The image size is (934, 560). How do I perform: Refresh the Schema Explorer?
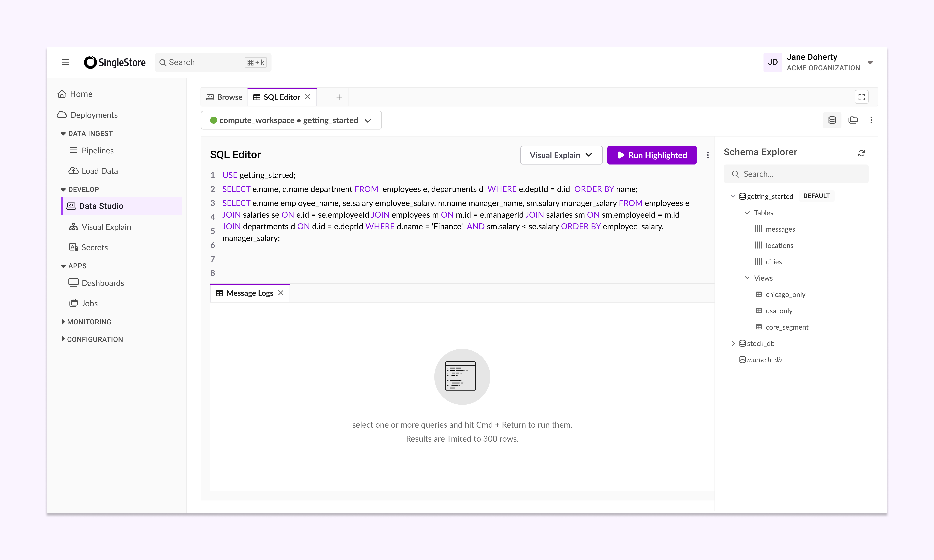click(x=861, y=153)
